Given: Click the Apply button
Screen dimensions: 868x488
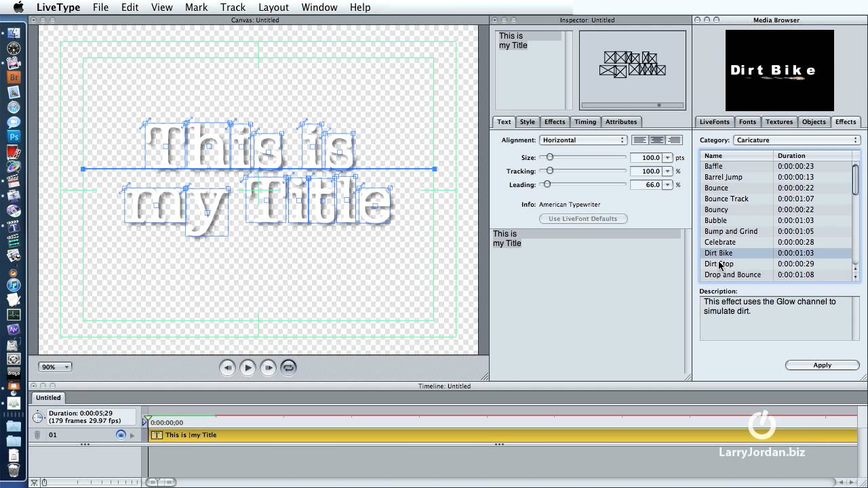Looking at the screenshot, I should [x=822, y=365].
